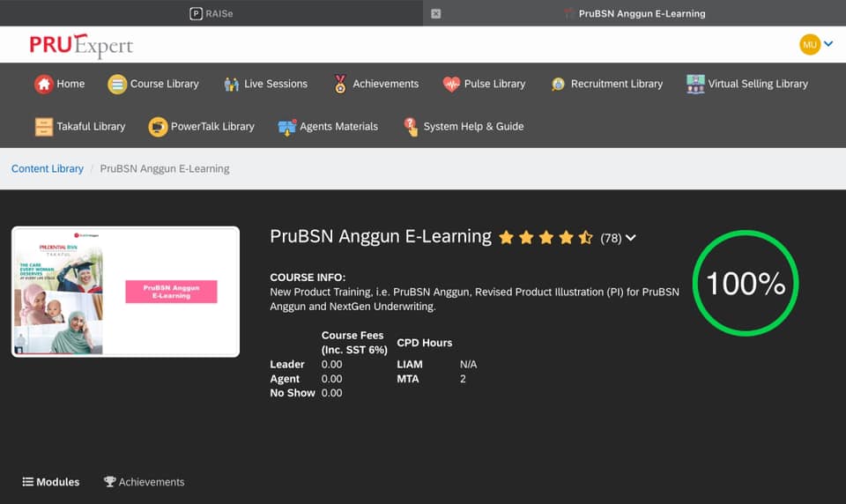Click the red Home house icon
This screenshot has height=504, width=846.
44,85
